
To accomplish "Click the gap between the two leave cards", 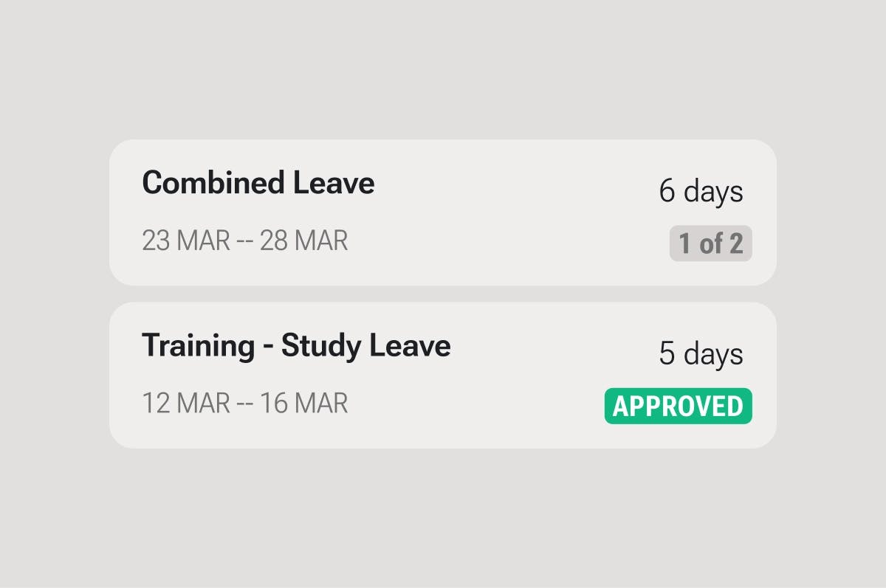I will 443,294.
